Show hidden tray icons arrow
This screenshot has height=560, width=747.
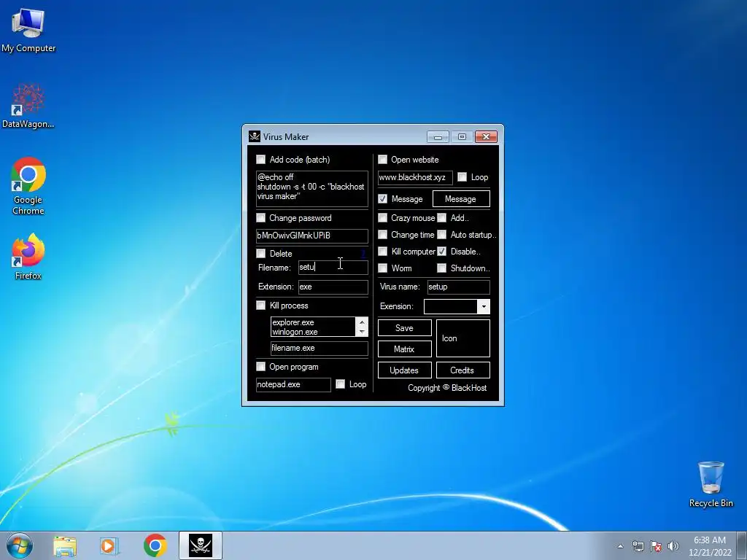coord(620,546)
